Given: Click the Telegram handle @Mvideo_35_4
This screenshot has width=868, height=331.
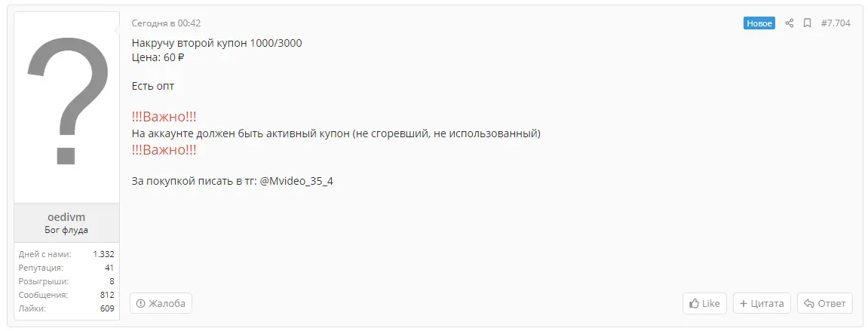Looking at the screenshot, I should point(296,182).
